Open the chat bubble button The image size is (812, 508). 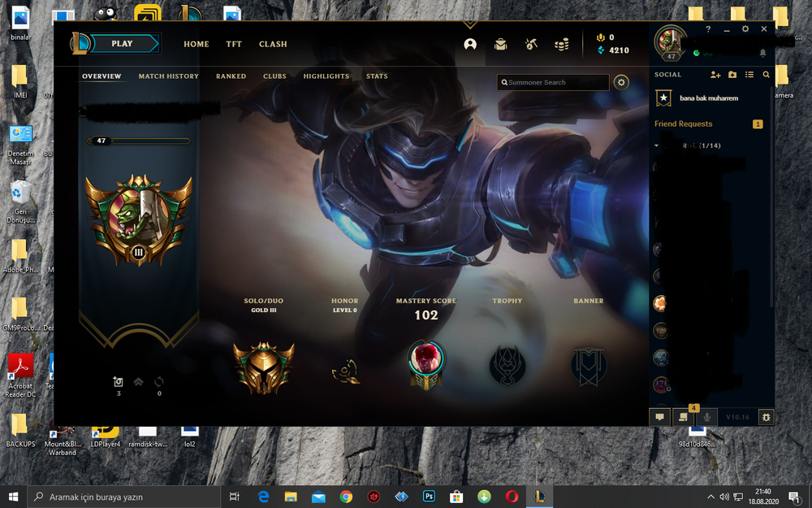tap(659, 417)
